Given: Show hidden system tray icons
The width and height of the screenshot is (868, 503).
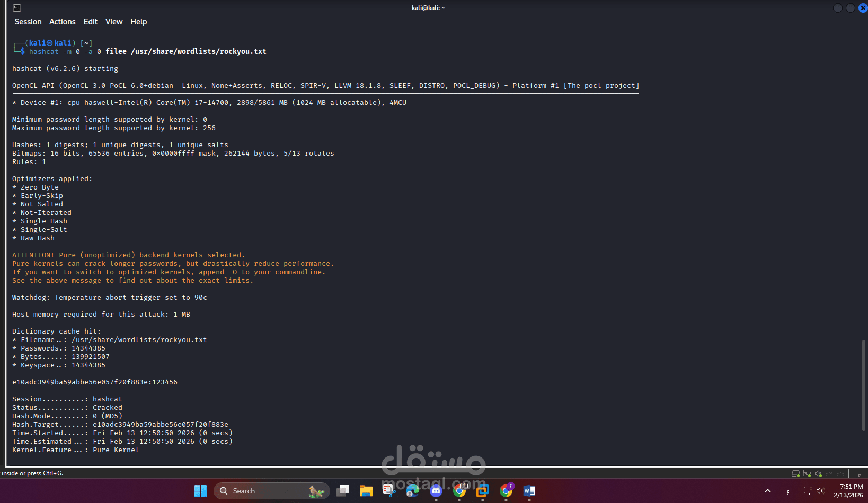Looking at the screenshot, I should click(768, 491).
